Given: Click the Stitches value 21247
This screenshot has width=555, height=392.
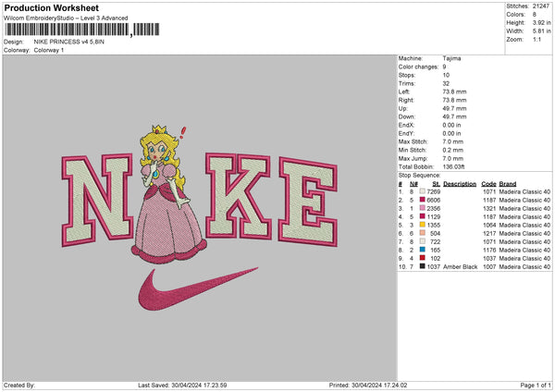Looking at the screenshot, I should coord(541,6).
